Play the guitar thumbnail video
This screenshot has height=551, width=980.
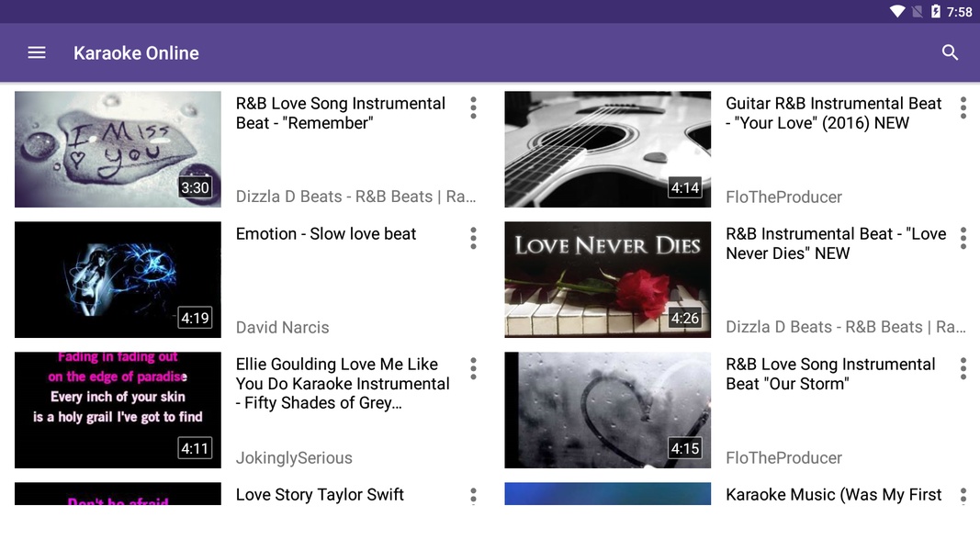(x=607, y=150)
